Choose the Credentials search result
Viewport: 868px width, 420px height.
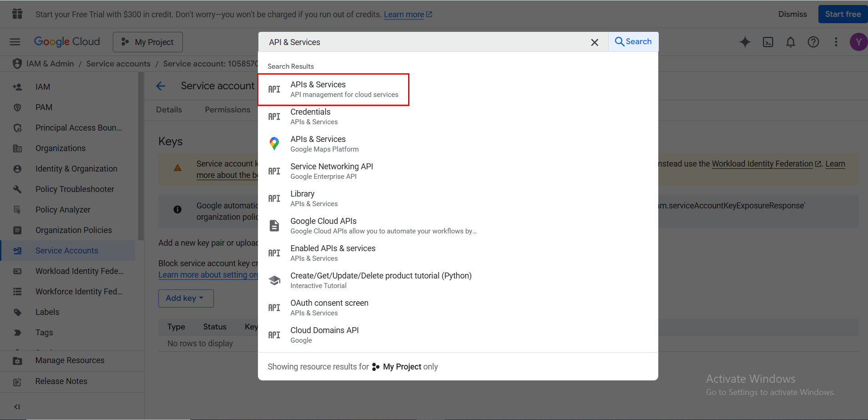tap(311, 116)
